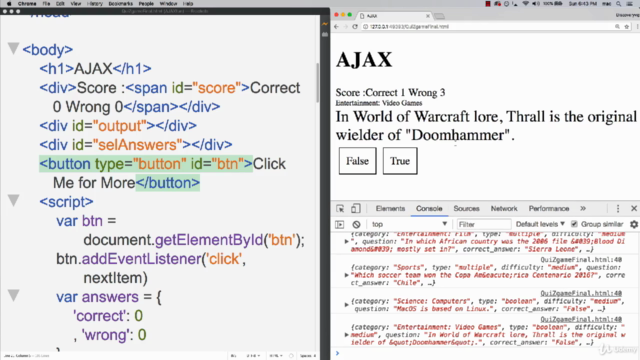The image size is (640, 360).
Task: Open the Apple menu
Action: [x=9, y=4]
